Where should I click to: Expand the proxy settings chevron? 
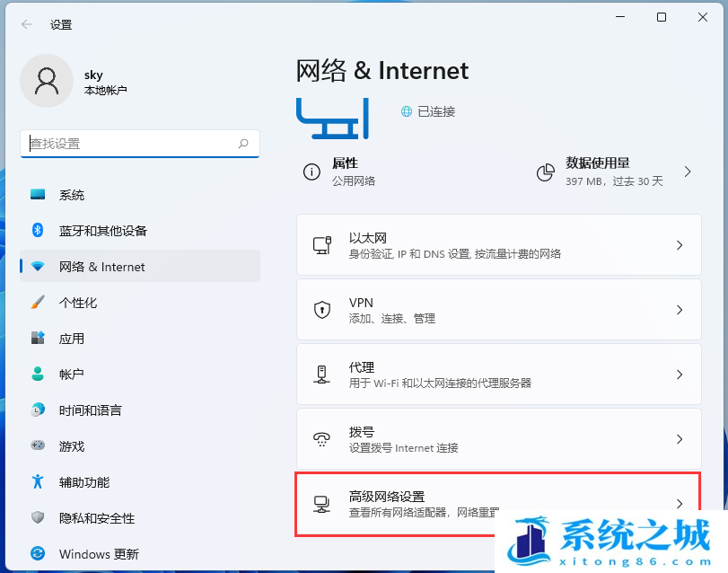[x=680, y=375]
